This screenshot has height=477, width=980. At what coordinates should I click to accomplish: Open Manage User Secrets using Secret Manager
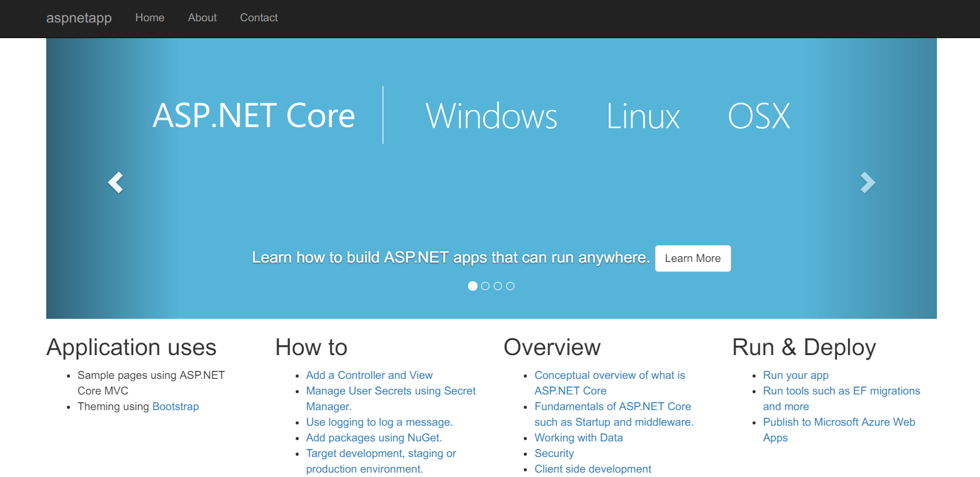point(391,398)
